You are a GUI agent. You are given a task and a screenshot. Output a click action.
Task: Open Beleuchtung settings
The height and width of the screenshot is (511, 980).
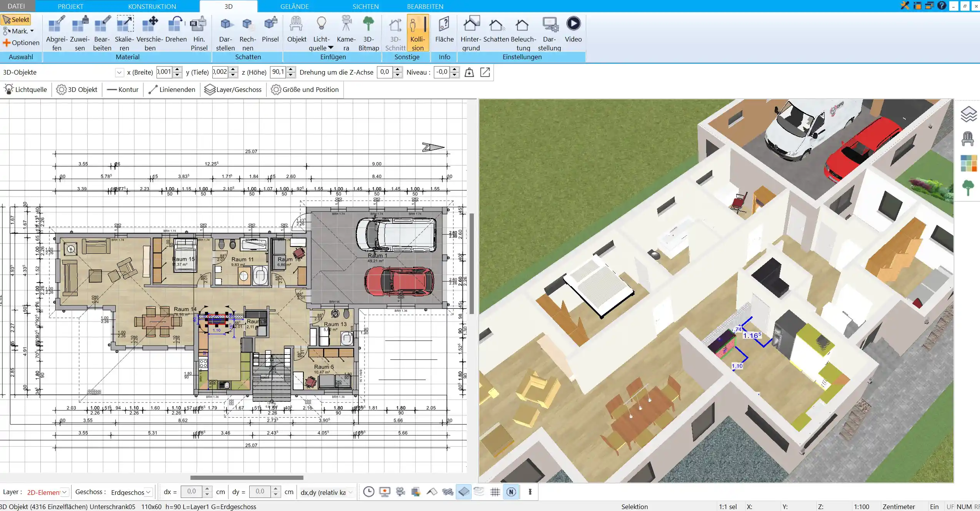523,33
